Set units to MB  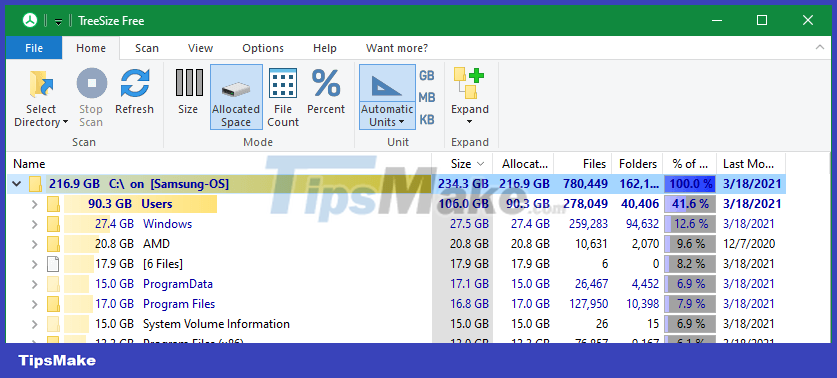(427, 98)
